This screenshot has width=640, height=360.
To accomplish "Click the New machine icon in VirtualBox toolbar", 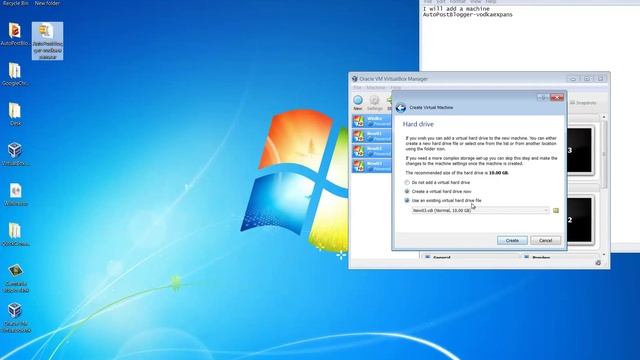I will (x=358, y=101).
